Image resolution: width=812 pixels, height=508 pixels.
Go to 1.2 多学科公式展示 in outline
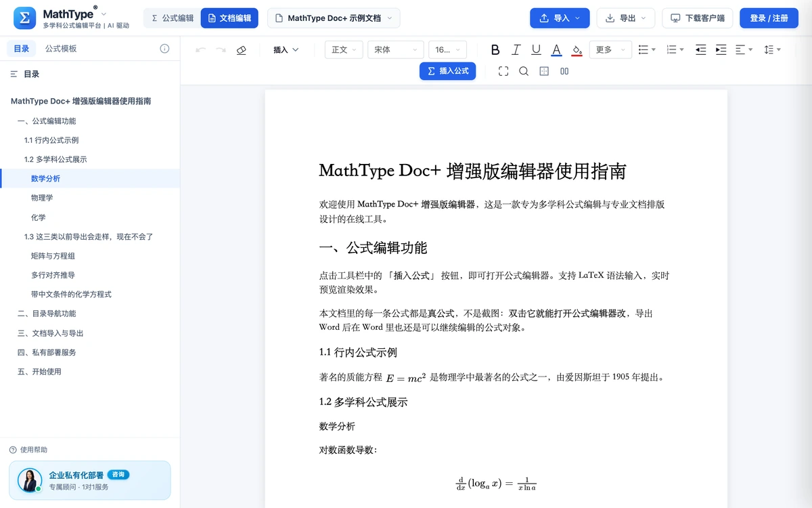[55, 160]
